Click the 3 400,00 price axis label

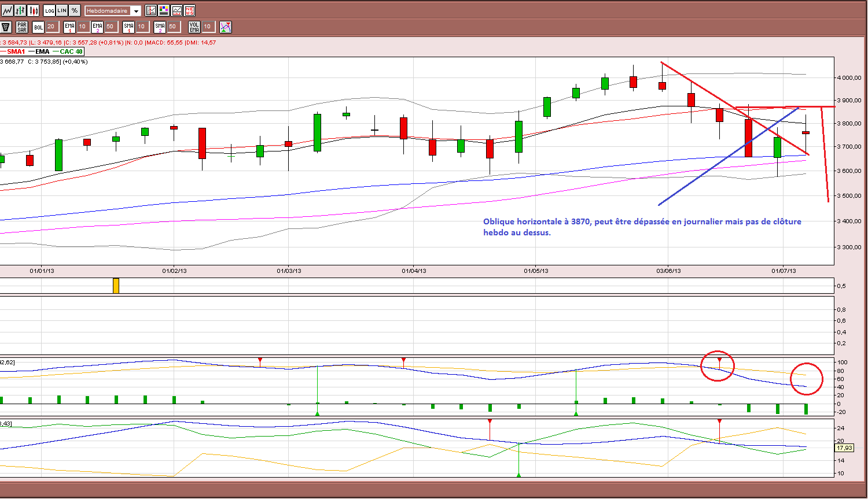[849, 221]
